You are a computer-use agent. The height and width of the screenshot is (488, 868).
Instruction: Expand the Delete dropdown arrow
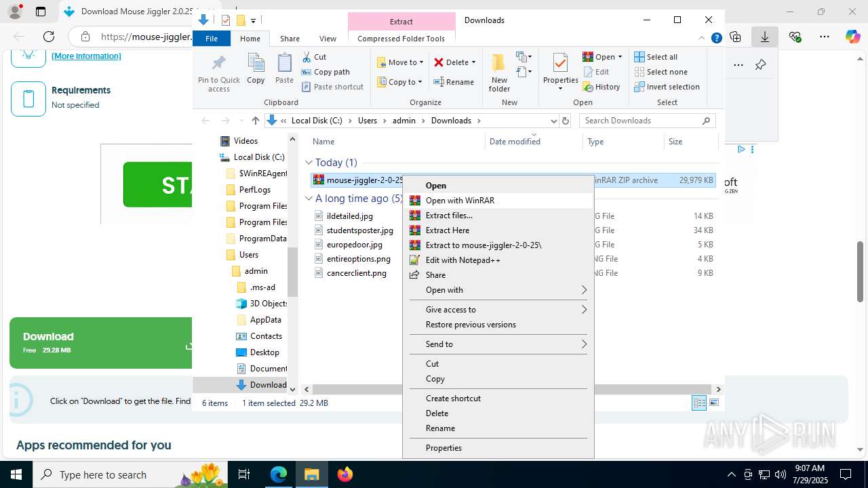[473, 62]
